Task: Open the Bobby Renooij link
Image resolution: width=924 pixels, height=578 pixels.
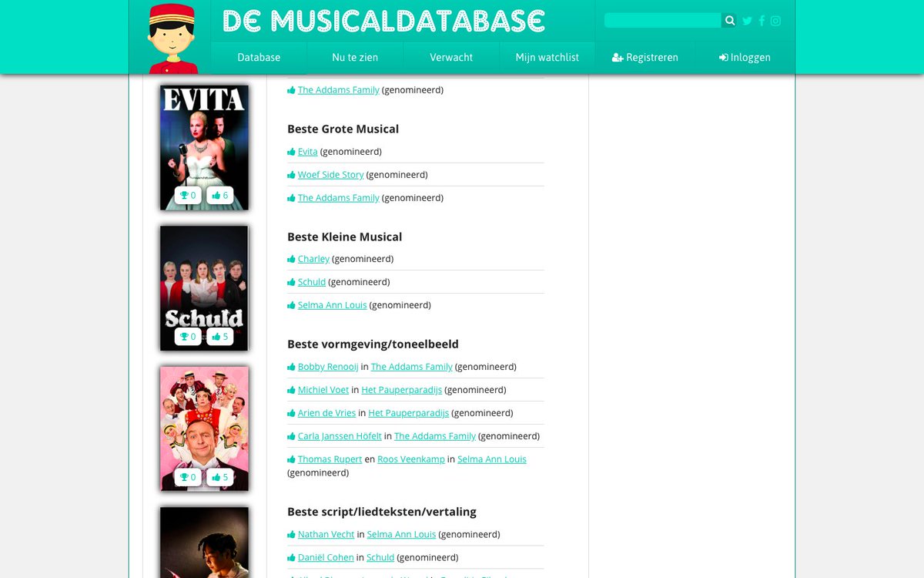Action: coord(328,367)
